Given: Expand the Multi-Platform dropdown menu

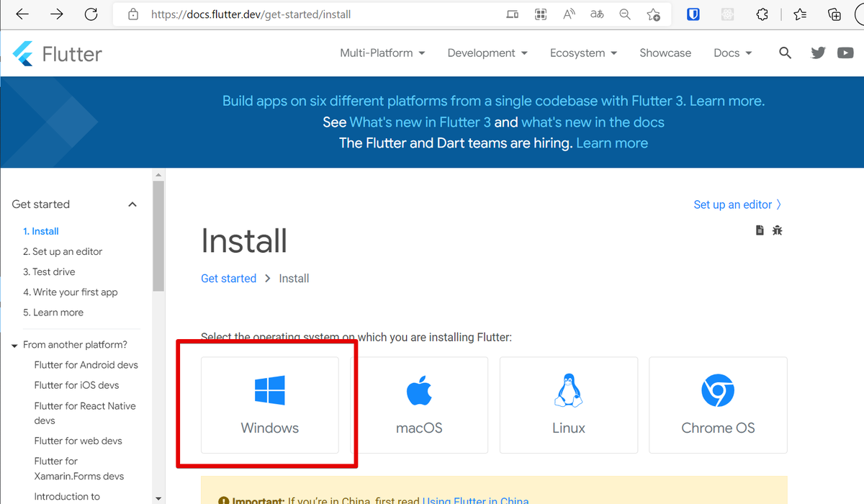Looking at the screenshot, I should click(382, 53).
